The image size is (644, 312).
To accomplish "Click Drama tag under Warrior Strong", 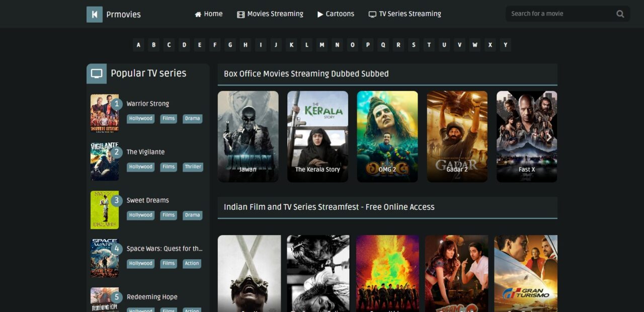I will (192, 119).
